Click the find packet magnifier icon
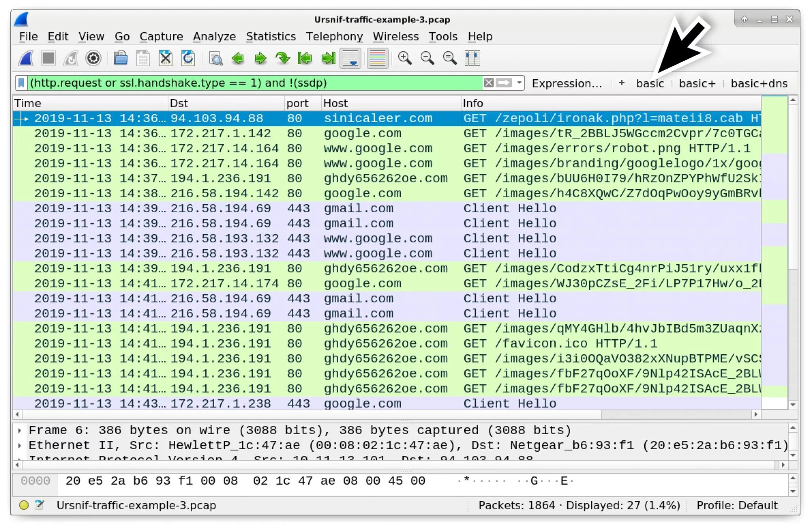The width and height of the screenshot is (812, 529). [x=216, y=59]
